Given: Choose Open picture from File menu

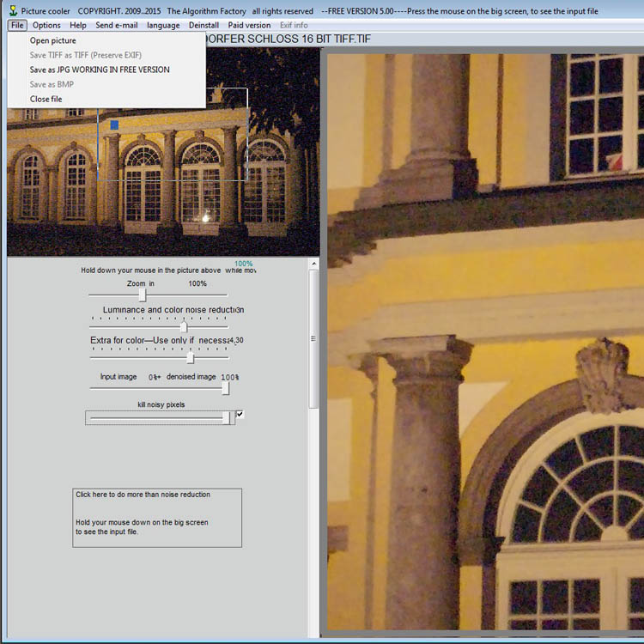Looking at the screenshot, I should tap(106, 40).
